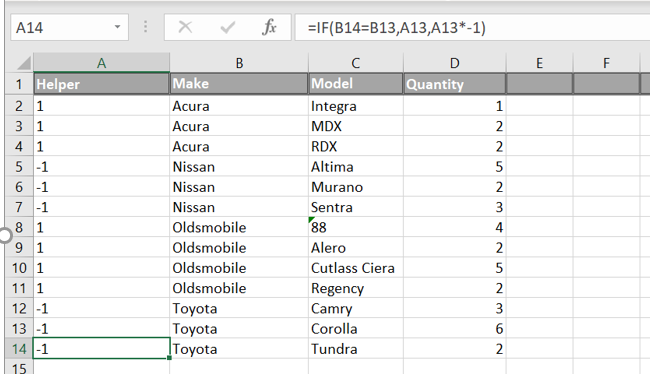
Task: Select helper cell A8 with value 1
Action: click(x=102, y=227)
